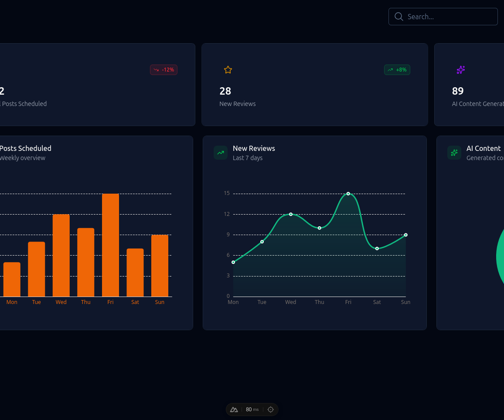Select the Tue bar in Posts Scheduled chart
Screen dimensions: 504x420
click(x=36, y=269)
